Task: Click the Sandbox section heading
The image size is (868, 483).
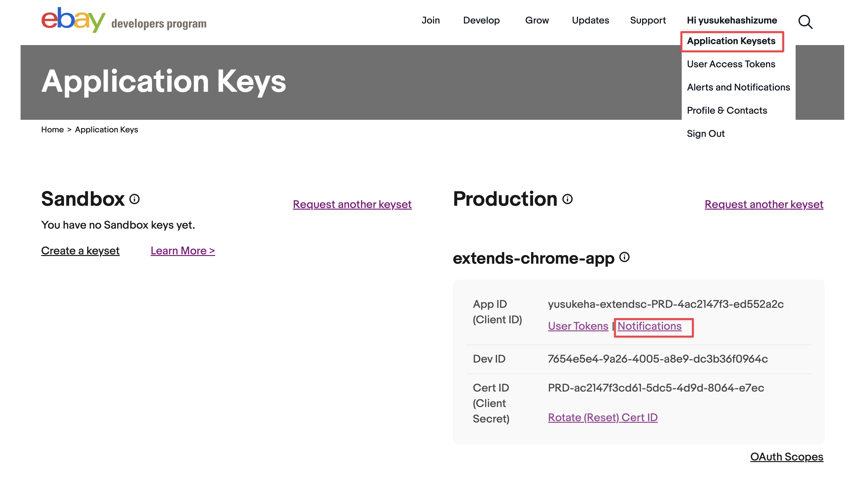Action: click(x=83, y=199)
